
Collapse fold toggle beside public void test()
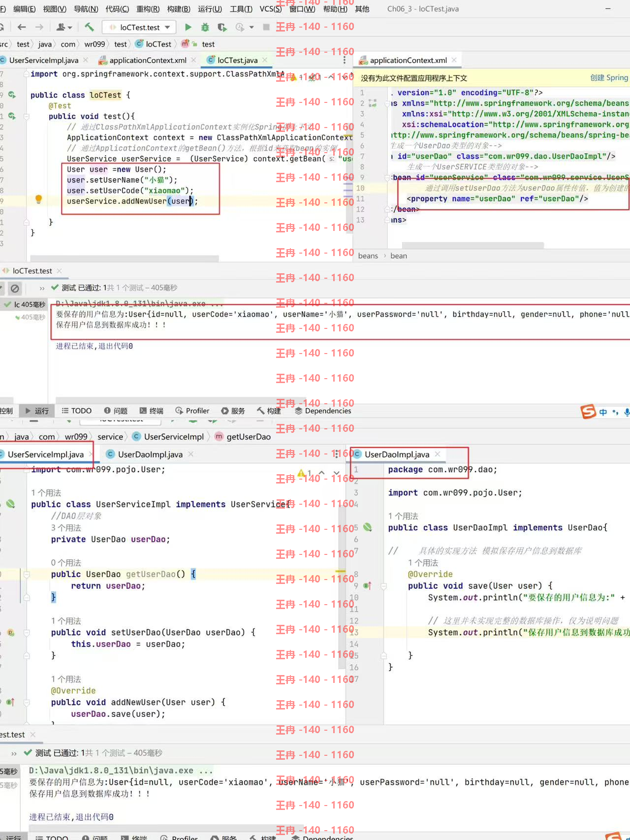27,117
